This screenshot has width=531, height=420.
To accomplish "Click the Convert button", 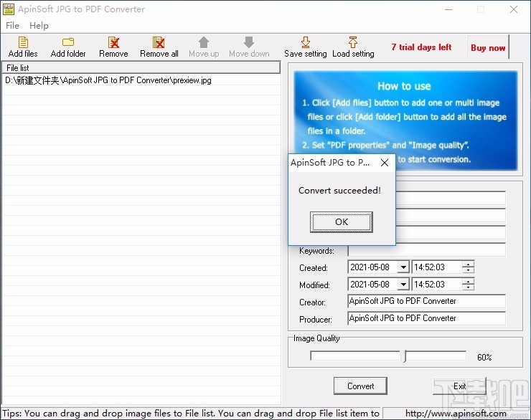I will (360, 386).
